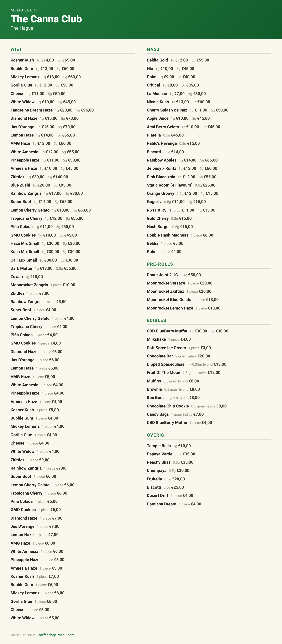Select Damiana Dream entry

174,504
